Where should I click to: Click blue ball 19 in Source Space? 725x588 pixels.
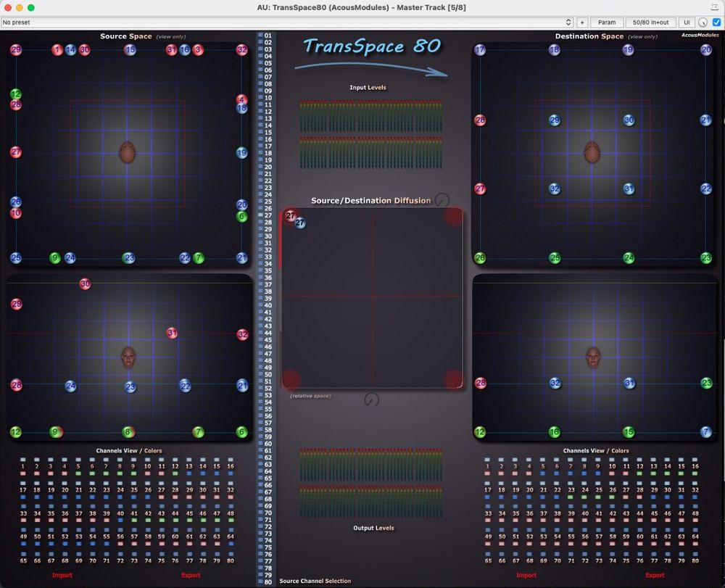click(x=242, y=152)
